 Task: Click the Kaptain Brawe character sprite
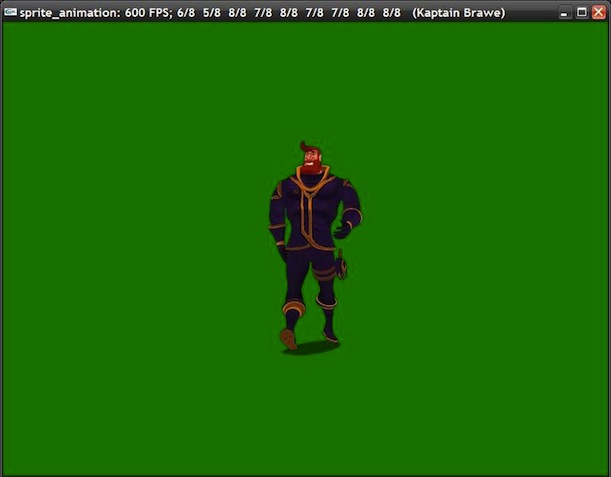coord(315,248)
